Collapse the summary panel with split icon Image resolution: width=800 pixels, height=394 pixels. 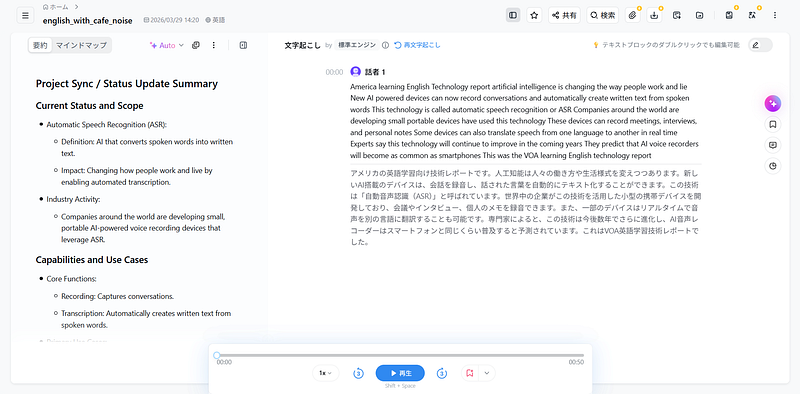(x=243, y=45)
